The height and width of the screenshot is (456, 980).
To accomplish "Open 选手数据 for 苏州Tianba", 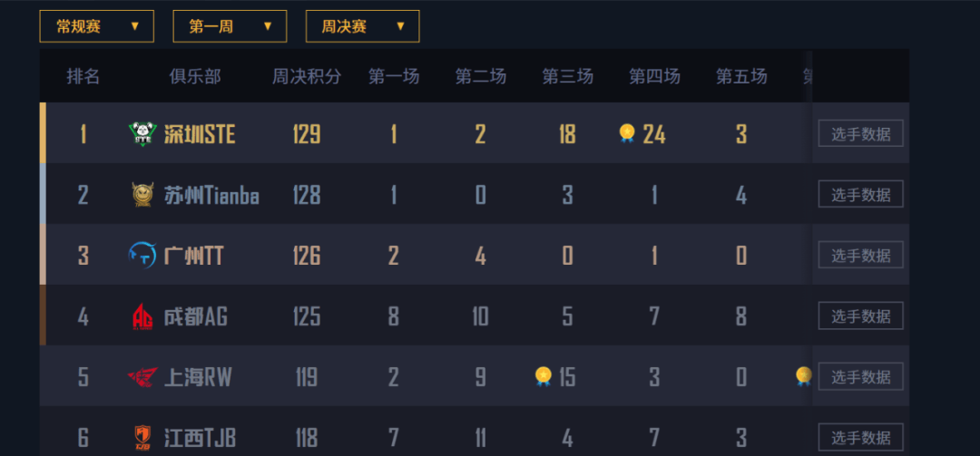I will point(860,194).
